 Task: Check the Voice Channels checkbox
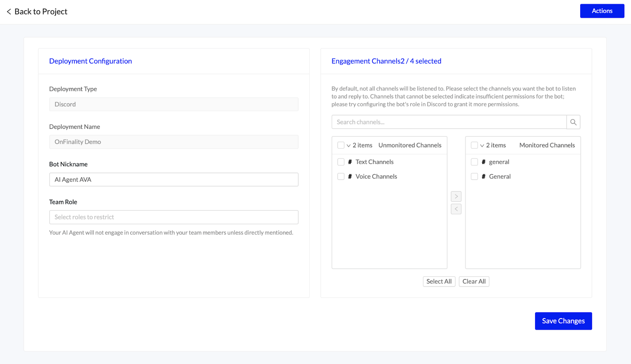(341, 176)
